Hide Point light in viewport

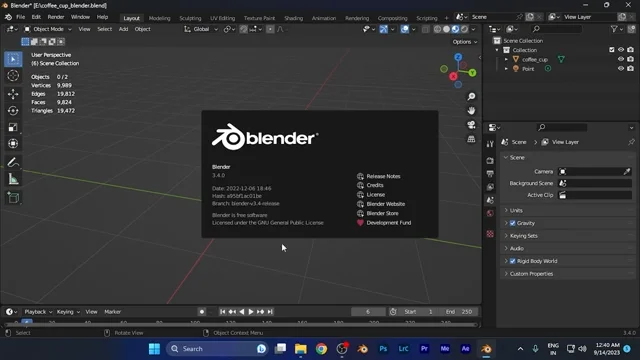point(621,69)
